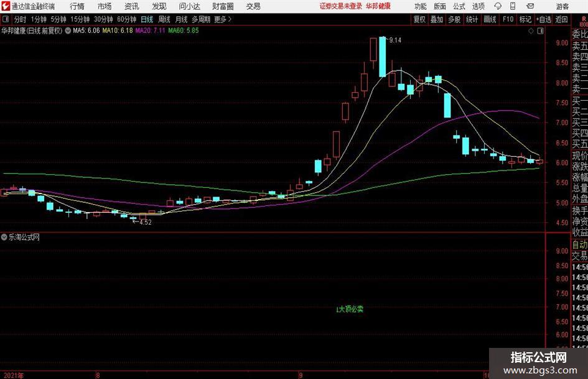
Task: Click the 证券交易未登录 login link
Action: tap(341, 6)
